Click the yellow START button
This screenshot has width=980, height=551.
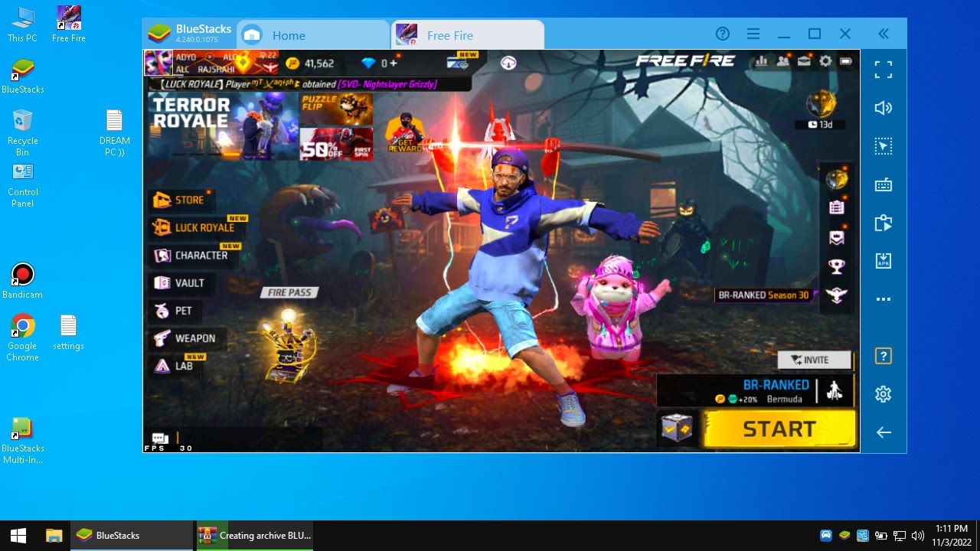click(779, 429)
